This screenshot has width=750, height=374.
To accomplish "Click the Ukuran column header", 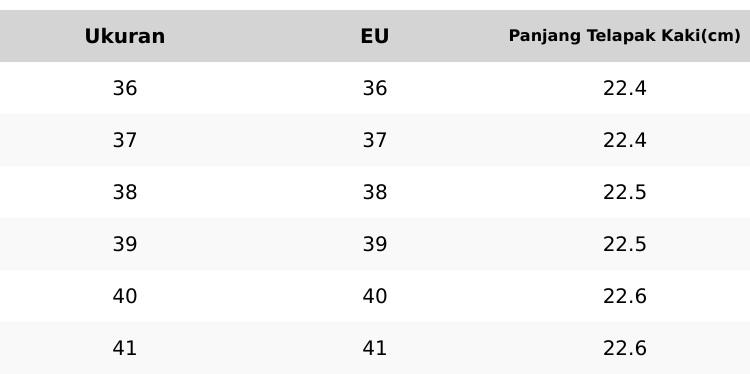I will 125,36.
